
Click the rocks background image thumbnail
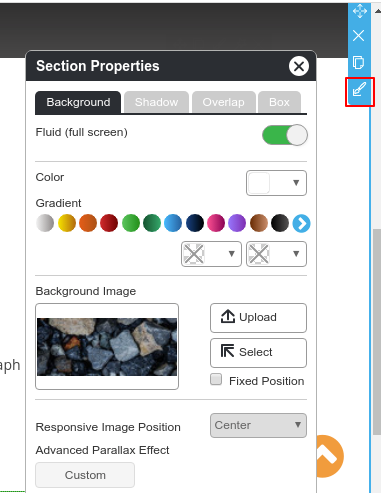(x=107, y=347)
